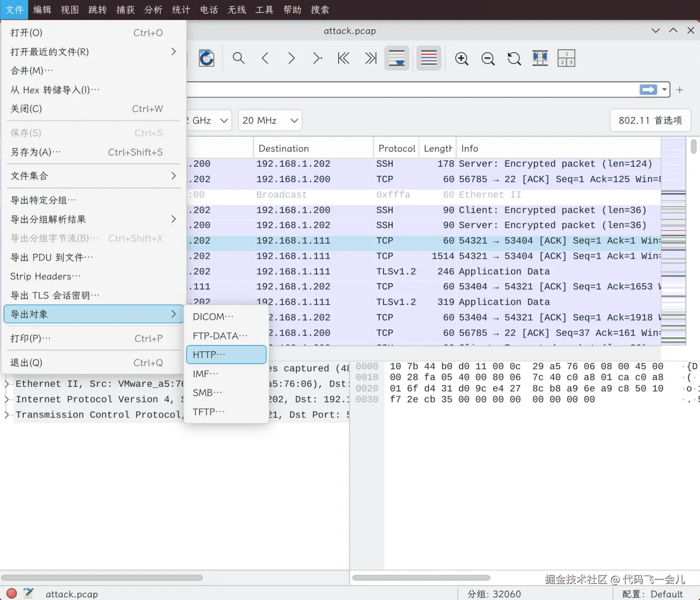Expand the Ethernet II tree row
700x600 pixels.
click(x=7, y=384)
